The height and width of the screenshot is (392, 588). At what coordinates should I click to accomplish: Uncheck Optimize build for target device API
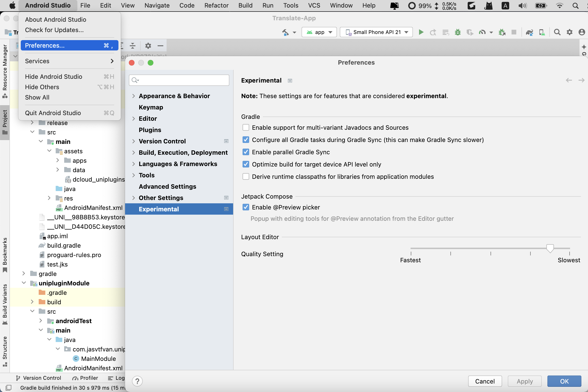pos(246,164)
